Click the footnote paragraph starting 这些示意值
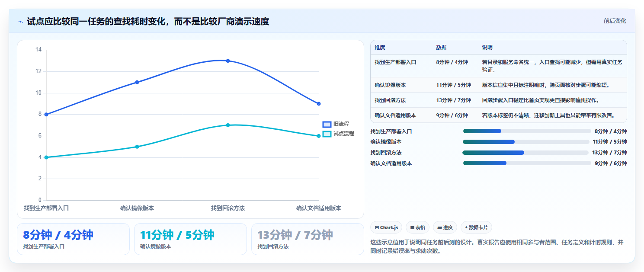 pyautogui.click(x=497, y=246)
